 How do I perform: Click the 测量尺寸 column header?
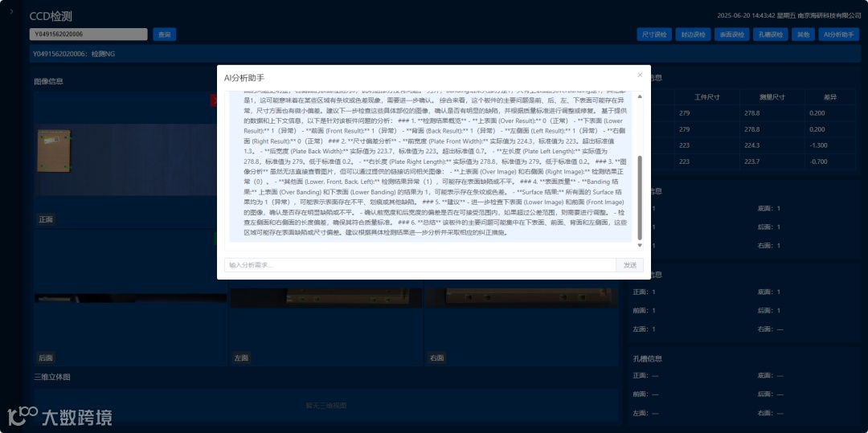[x=772, y=96]
